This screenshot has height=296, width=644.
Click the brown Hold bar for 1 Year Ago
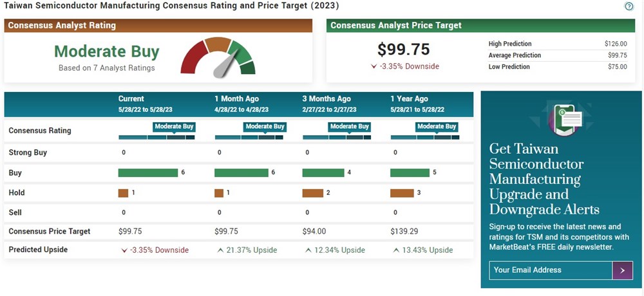(402, 192)
